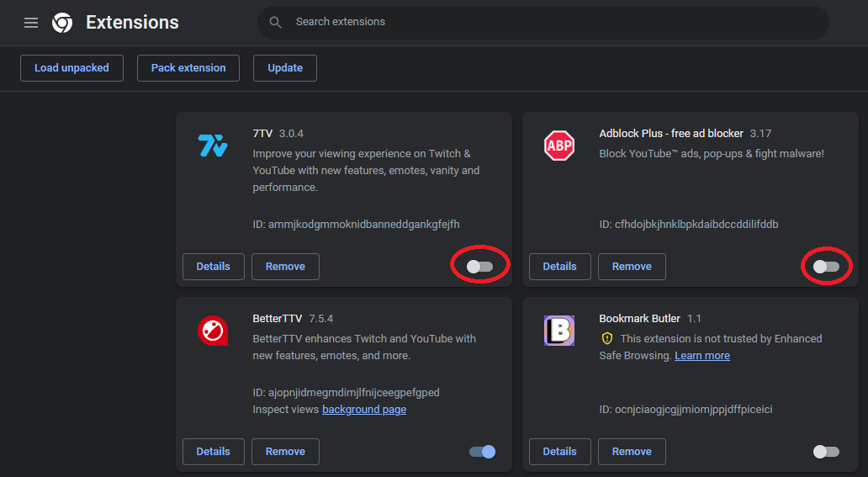This screenshot has width=868, height=477.
Task: Disable the BetterTTV extension toggle
Action: point(482,452)
